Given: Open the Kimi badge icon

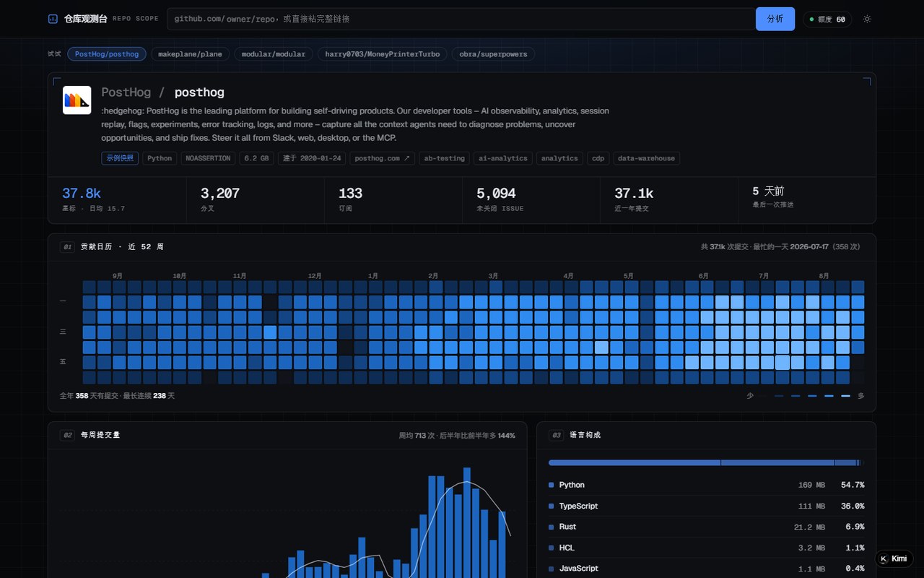Looking at the screenshot, I should [884, 558].
